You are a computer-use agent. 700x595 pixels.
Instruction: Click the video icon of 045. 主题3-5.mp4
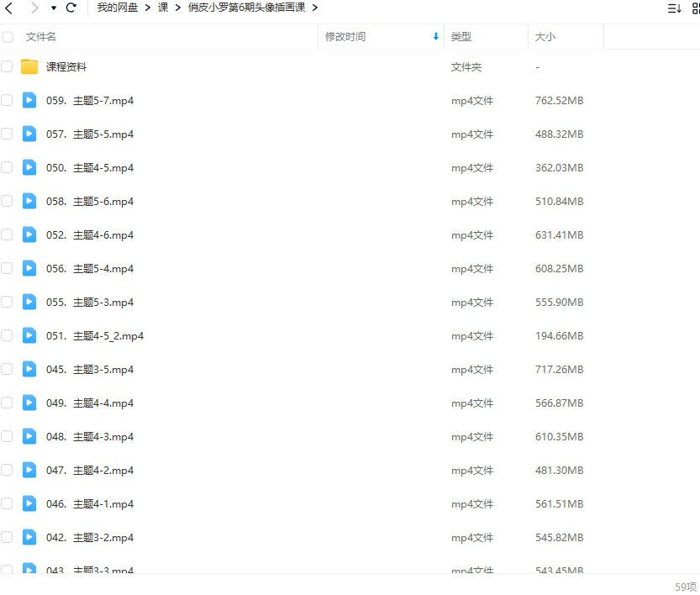[29, 369]
